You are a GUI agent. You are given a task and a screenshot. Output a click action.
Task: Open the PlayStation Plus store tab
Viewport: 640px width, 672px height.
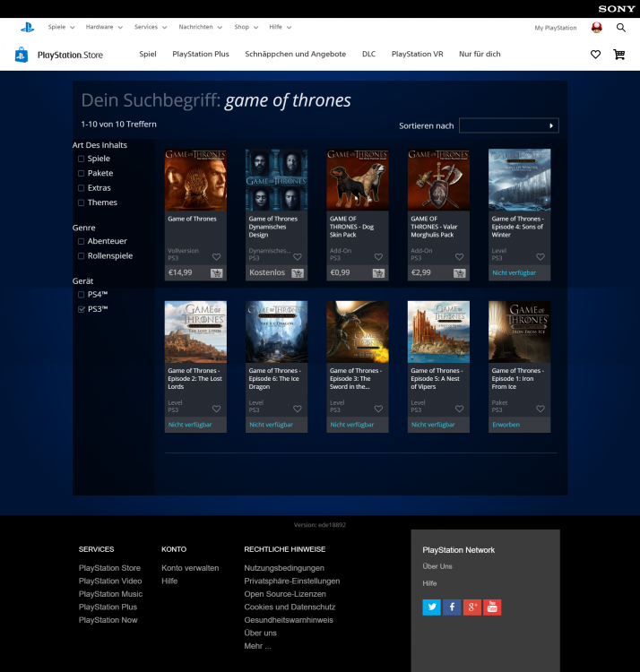pyautogui.click(x=201, y=55)
